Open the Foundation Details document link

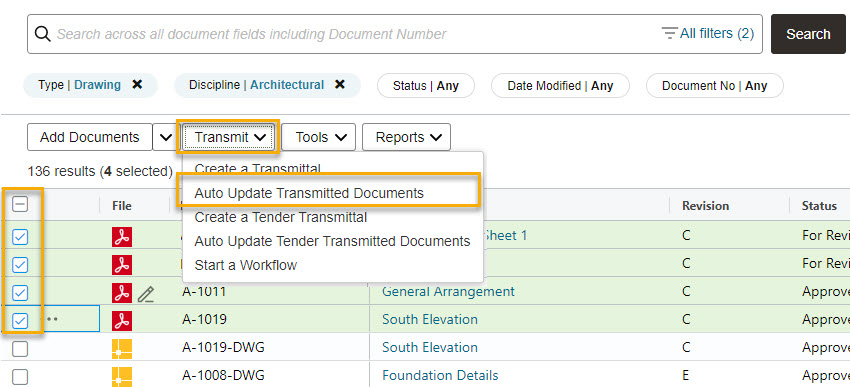440,376
